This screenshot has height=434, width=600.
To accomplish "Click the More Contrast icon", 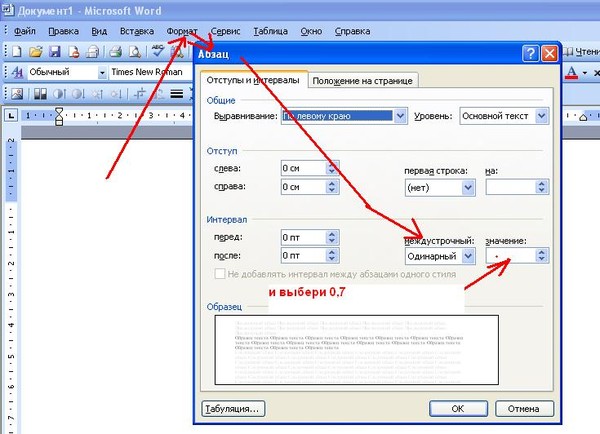I will pos(59,94).
